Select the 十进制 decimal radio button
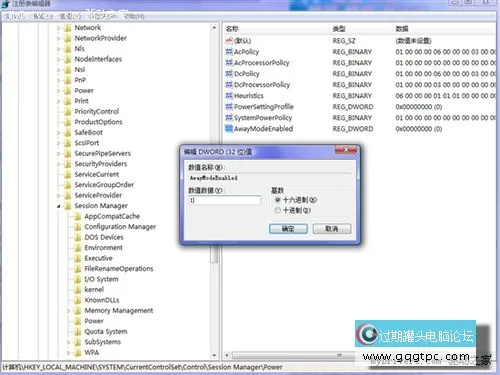The height and width of the screenshot is (375, 500). coord(278,210)
